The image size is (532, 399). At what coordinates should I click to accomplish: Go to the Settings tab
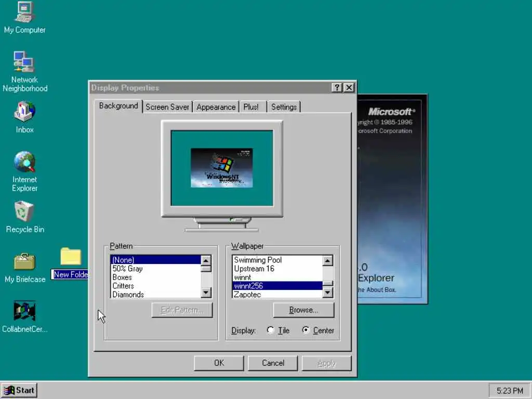pos(284,107)
